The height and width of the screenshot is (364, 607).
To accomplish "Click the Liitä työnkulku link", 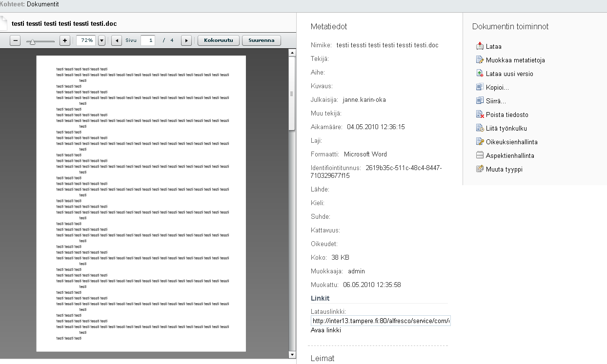I will click(506, 129).
